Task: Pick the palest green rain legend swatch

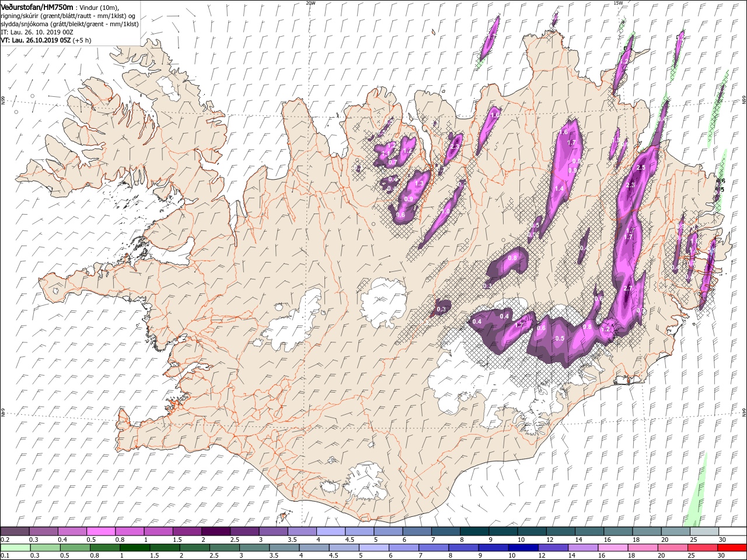Action: coord(15,548)
